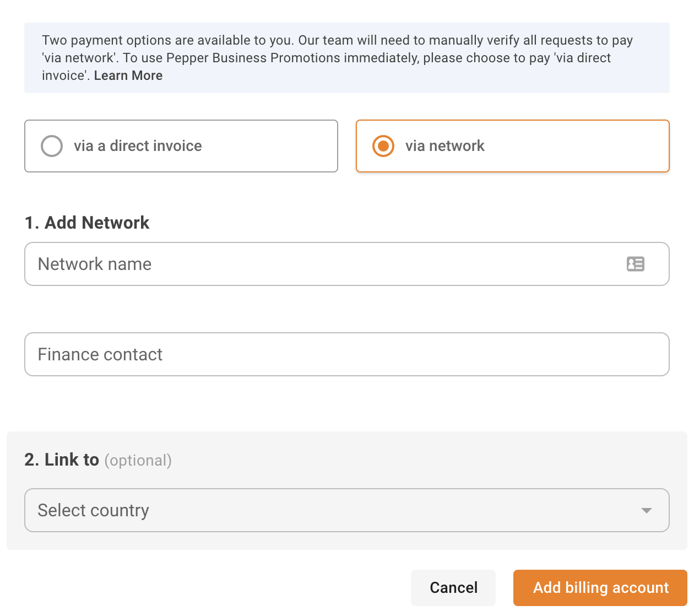
Task: Click the 'via a direct invoice' label text
Action: 138,146
